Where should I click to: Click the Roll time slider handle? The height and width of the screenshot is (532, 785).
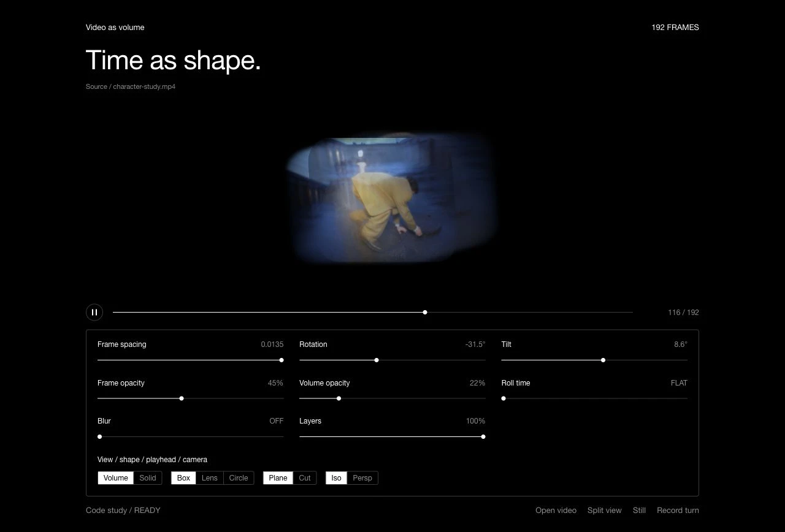pos(504,398)
